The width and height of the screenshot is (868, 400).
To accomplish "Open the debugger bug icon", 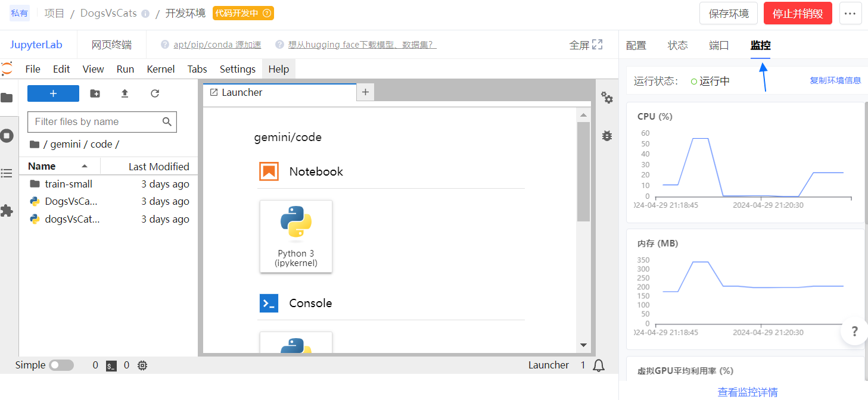I will pyautogui.click(x=607, y=136).
